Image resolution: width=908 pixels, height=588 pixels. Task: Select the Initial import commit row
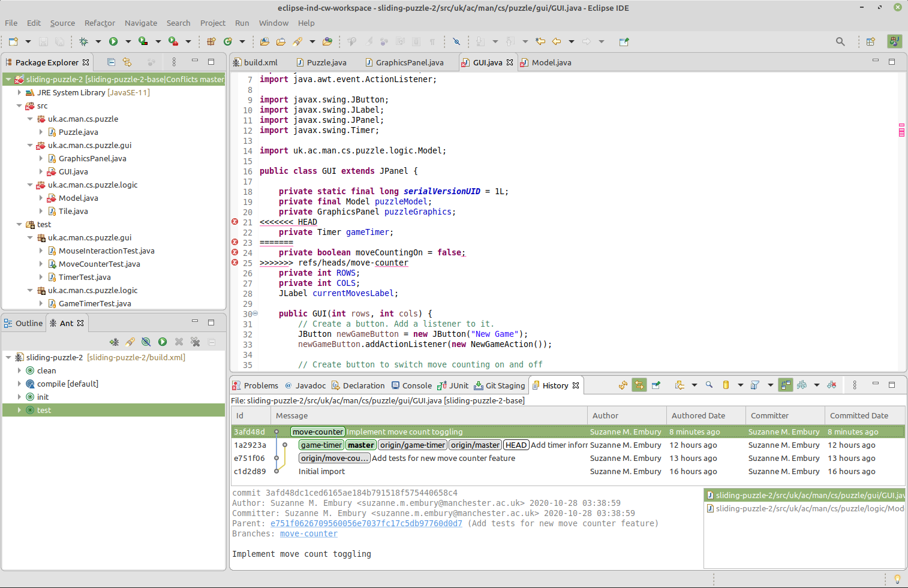568,471
